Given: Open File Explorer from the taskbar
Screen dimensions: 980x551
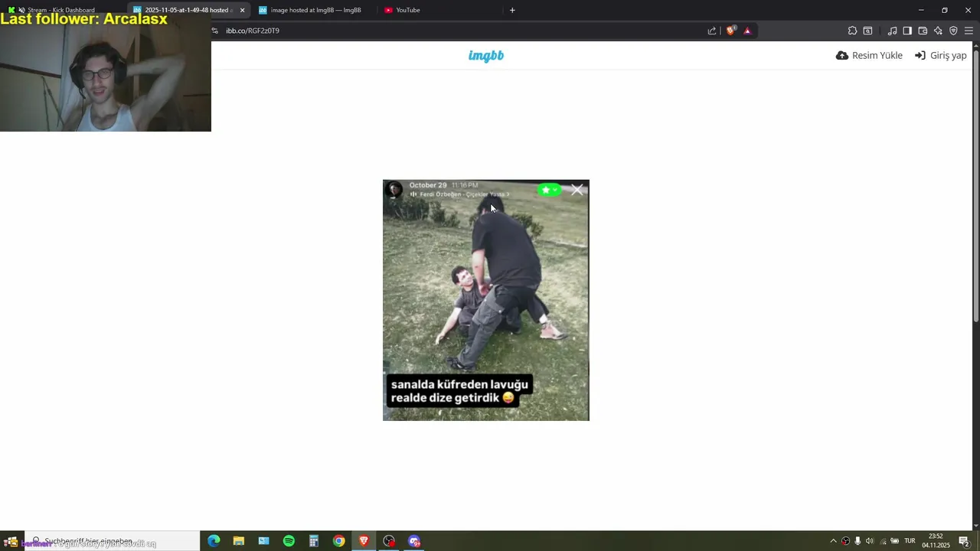Looking at the screenshot, I should [x=239, y=541].
